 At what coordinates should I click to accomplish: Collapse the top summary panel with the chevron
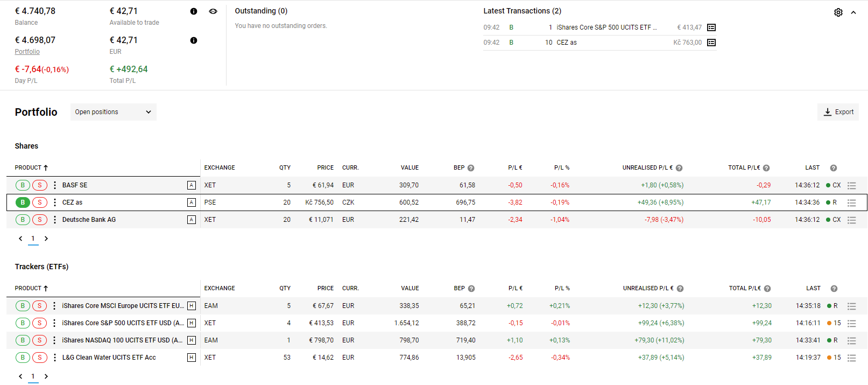[853, 12]
